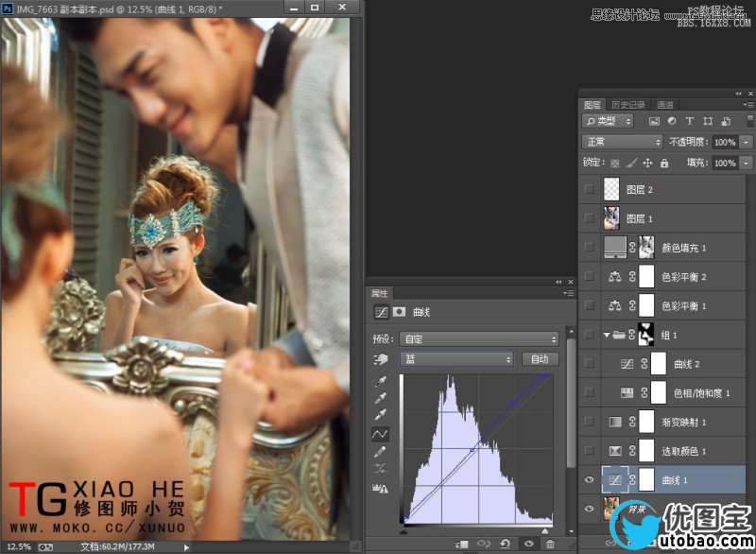The height and width of the screenshot is (554, 756).
Task: Select the 属性 panel tab
Action: pyautogui.click(x=380, y=293)
